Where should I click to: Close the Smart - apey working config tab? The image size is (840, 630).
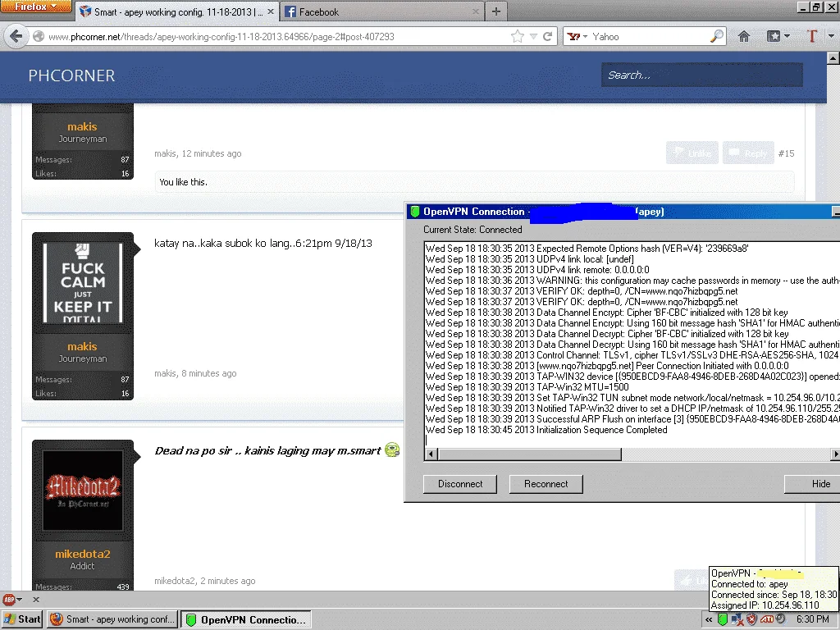[x=271, y=11]
